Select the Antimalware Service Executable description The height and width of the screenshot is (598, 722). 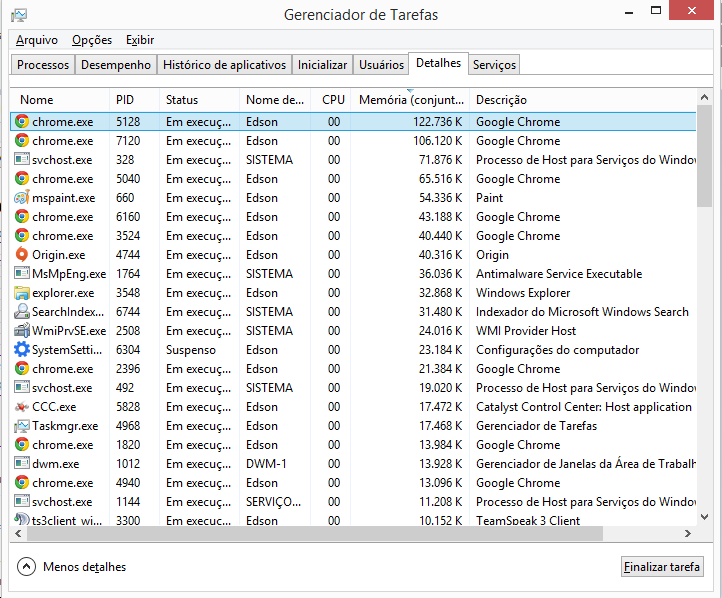pyautogui.click(x=559, y=273)
